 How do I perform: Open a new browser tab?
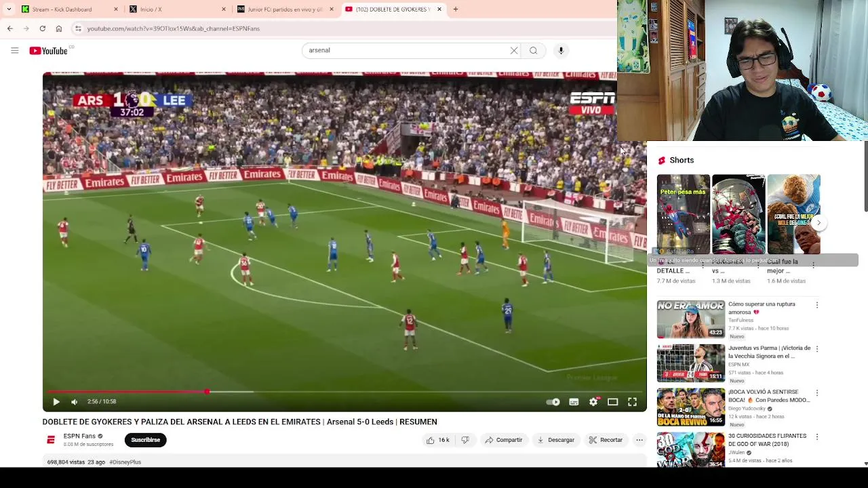pyautogui.click(x=456, y=9)
